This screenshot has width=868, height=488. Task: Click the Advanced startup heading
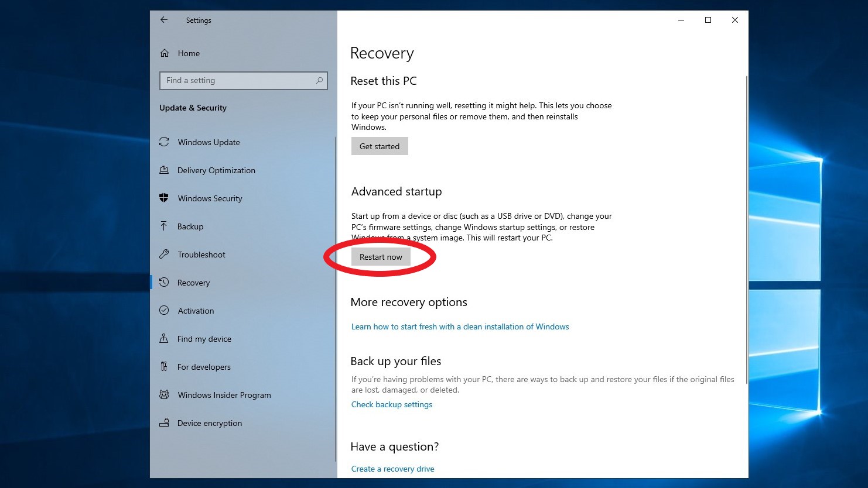(x=397, y=191)
